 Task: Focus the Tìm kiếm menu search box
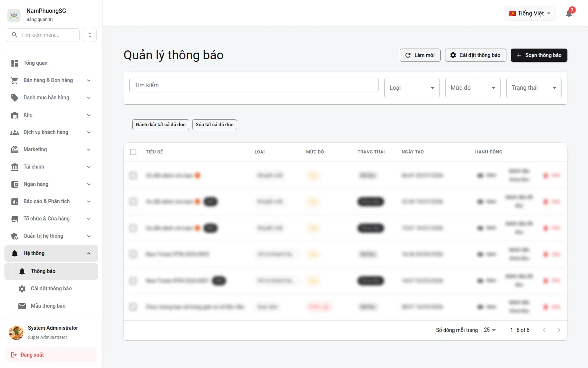point(43,35)
